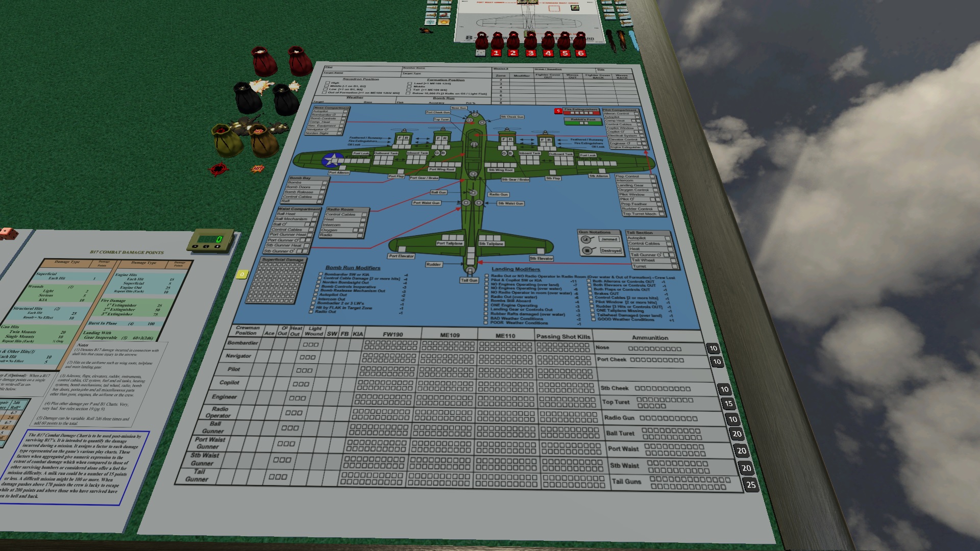980x551 pixels.
Task: Click the Stb Waist Gun label
Action: (x=510, y=204)
